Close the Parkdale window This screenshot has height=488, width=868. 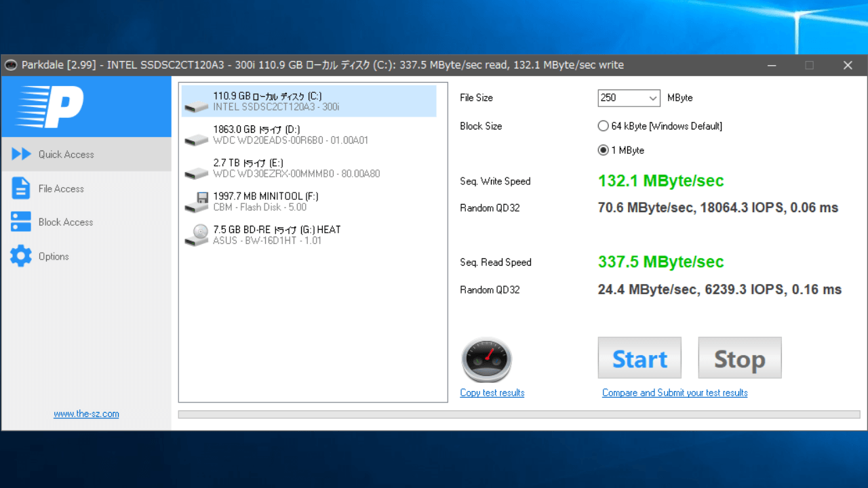coord(848,65)
